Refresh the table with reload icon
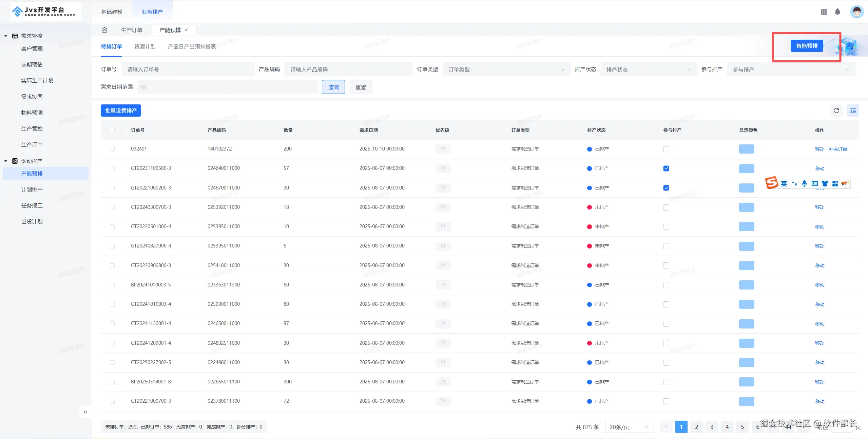868x439 pixels. [x=836, y=111]
